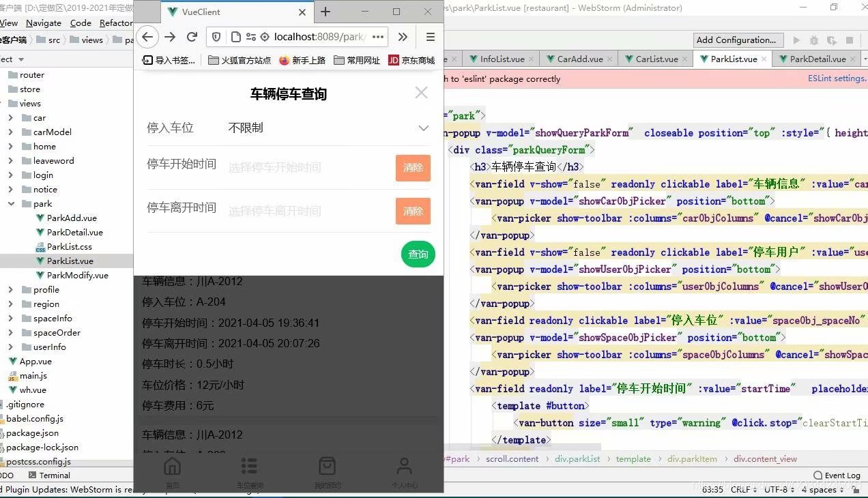The height and width of the screenshot is (498, 868).
Task: Clear the 停车离开时间 field
Action: [x=413, y=211]
